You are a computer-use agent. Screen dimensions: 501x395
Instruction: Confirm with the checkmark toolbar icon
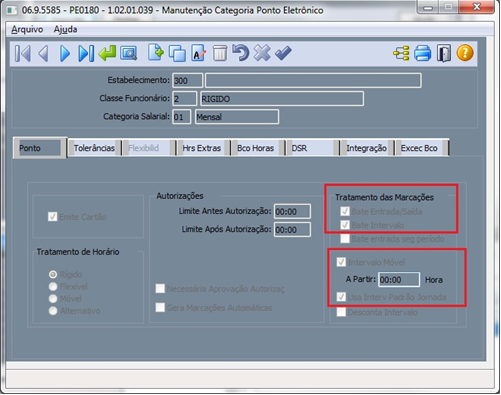tap(283, 53)
